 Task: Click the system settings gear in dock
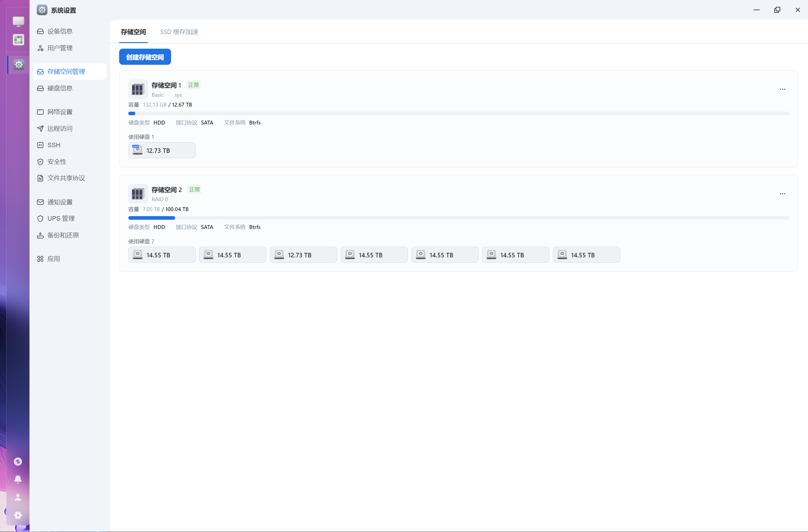tap(19, 64)
